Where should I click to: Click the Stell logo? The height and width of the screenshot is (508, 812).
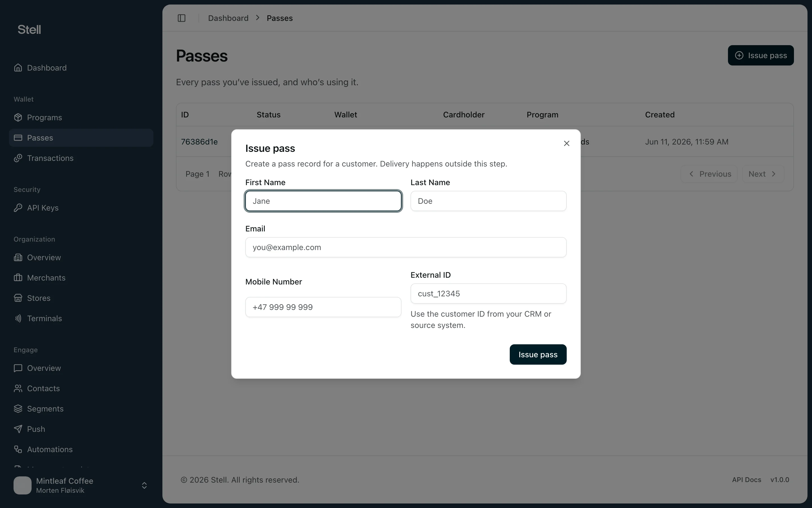pos(29,30)
